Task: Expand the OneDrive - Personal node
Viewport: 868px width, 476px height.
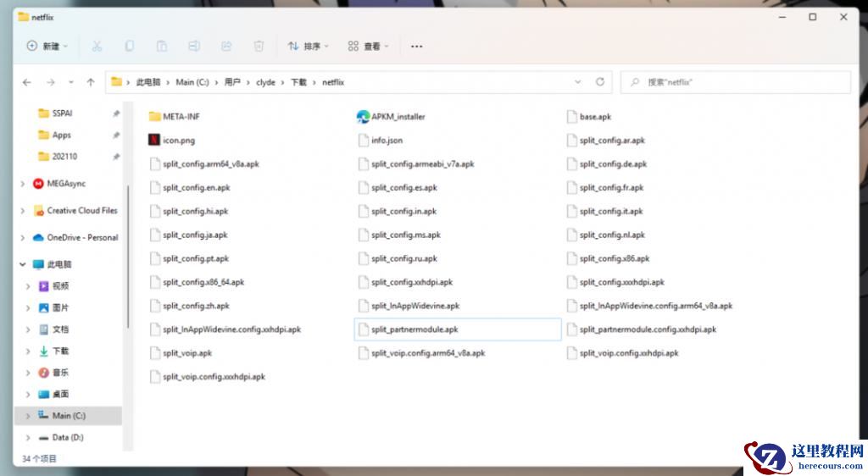Action: 23,238
